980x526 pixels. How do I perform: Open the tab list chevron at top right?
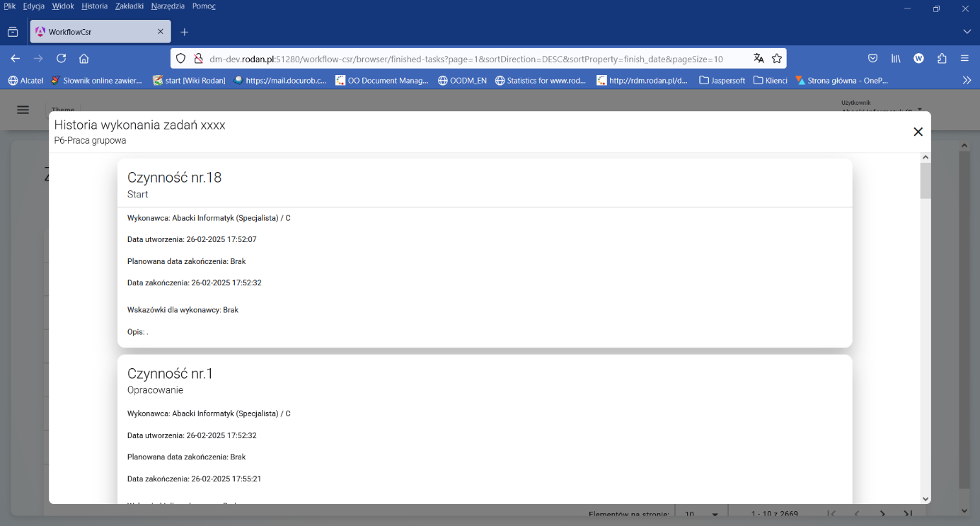click(x=967, y=31)
